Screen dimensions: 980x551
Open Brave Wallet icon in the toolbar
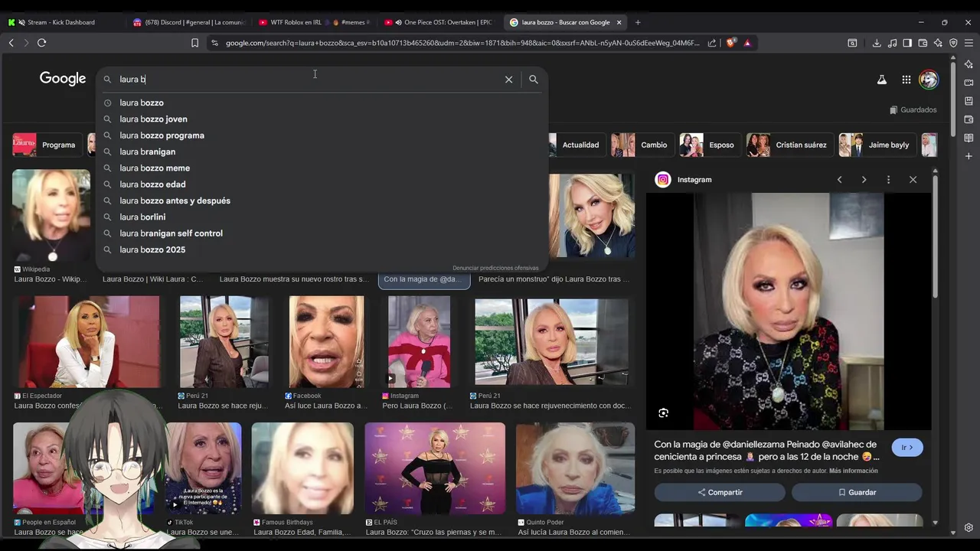pos(923,43)
